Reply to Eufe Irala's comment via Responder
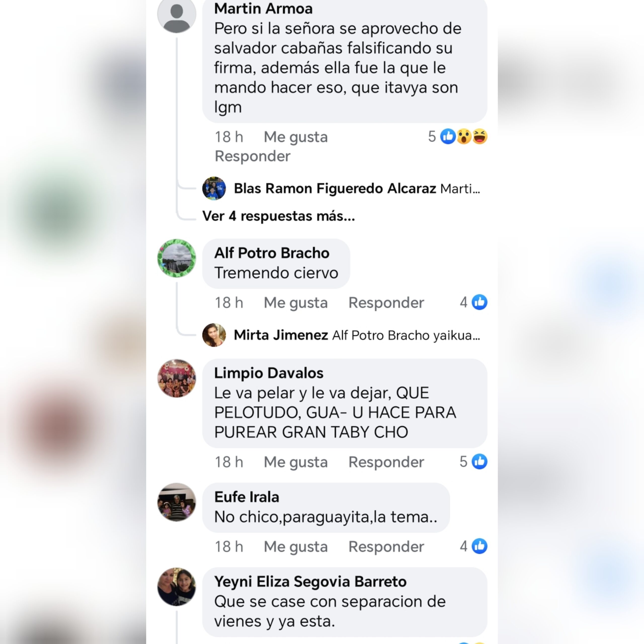 (x=386, y=547)
